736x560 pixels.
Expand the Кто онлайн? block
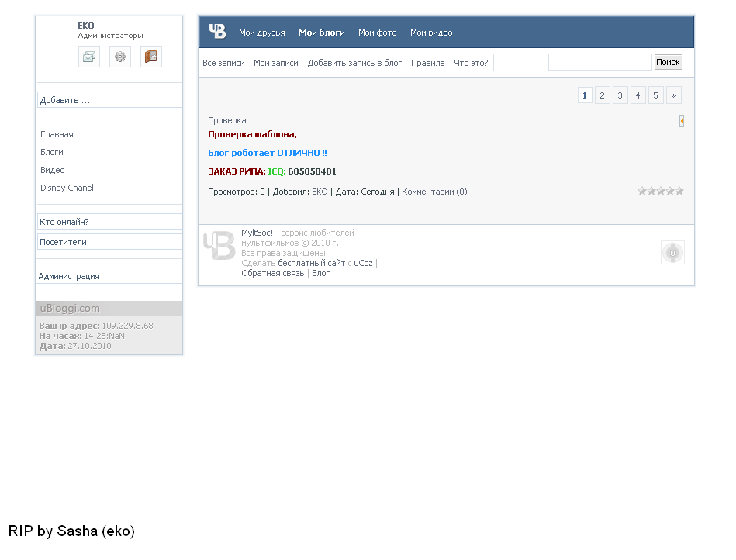[x=109, y=222]
